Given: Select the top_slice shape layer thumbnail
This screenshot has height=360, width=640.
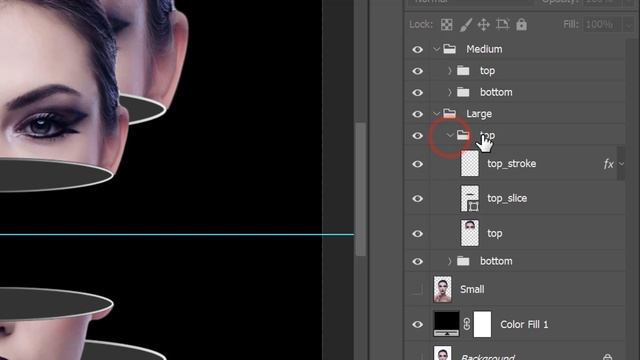Looking at the screenshot, I should click(x=469, y=198).
